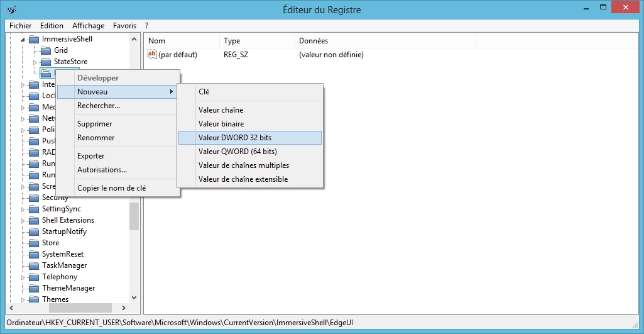644x334 pixels.
Task: Click tree horizontal scrollbar right arrow
Action: 124,308
